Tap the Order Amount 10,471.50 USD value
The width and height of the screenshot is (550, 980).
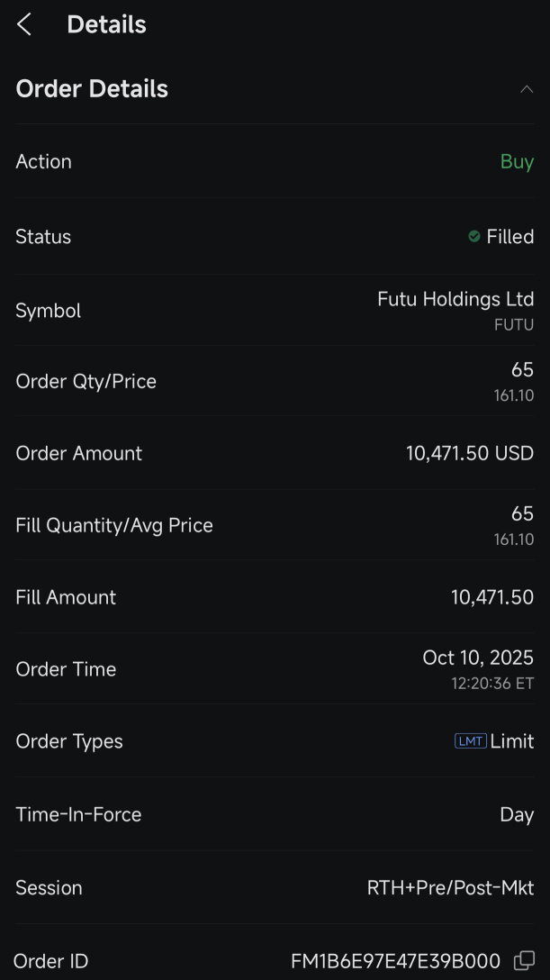(469, 453)
